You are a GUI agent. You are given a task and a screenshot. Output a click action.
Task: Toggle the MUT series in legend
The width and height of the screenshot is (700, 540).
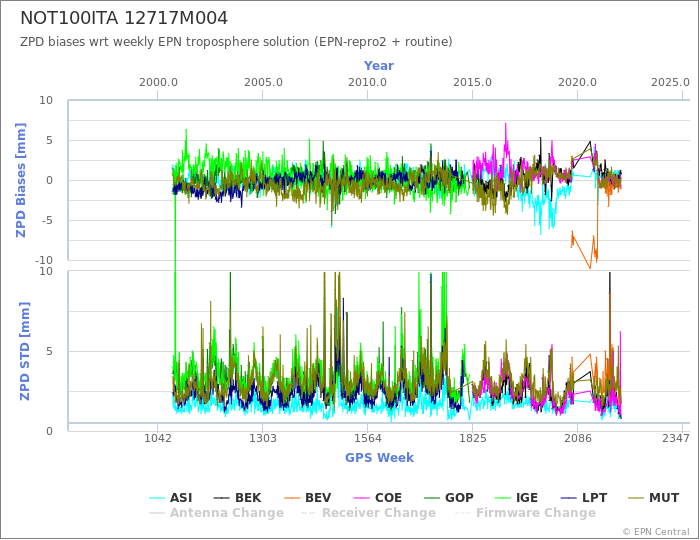click(x=654, y=498)
